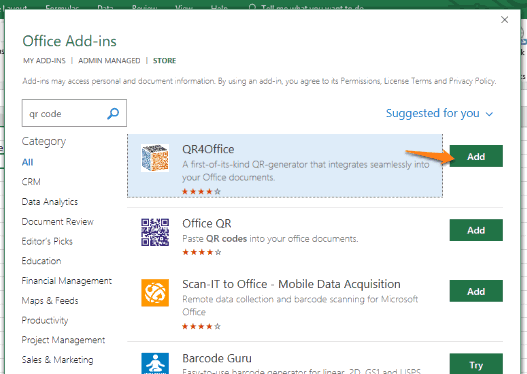Open the ADMIN MANAGED tab
Screen dimensions: 527x374
[x=109, y=61]
